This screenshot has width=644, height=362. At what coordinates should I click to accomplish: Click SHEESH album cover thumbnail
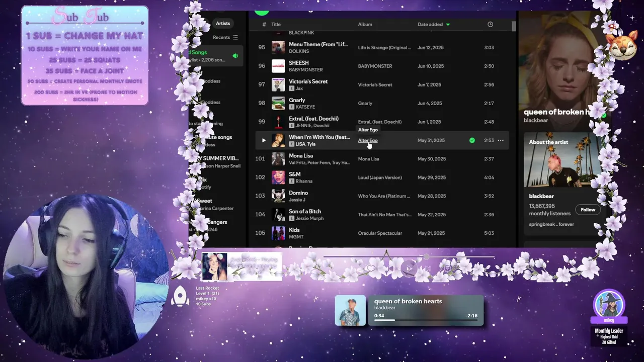[278, 66]
